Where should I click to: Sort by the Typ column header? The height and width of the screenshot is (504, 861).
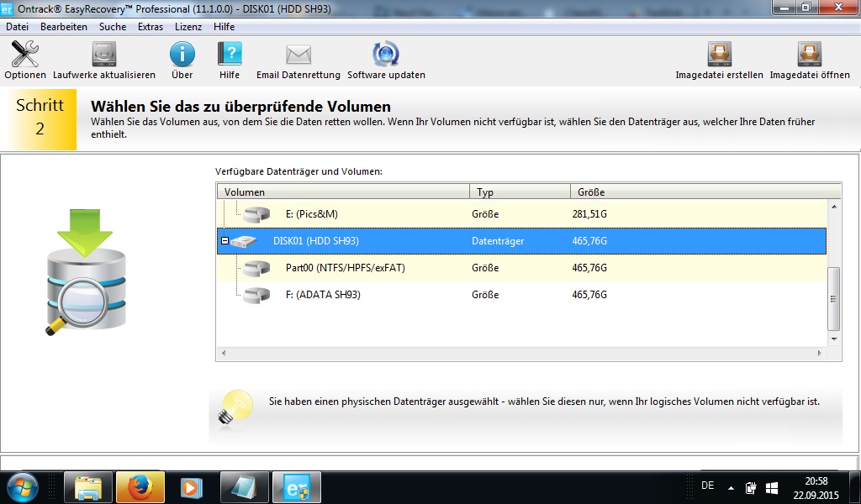[x=520, y=192]
